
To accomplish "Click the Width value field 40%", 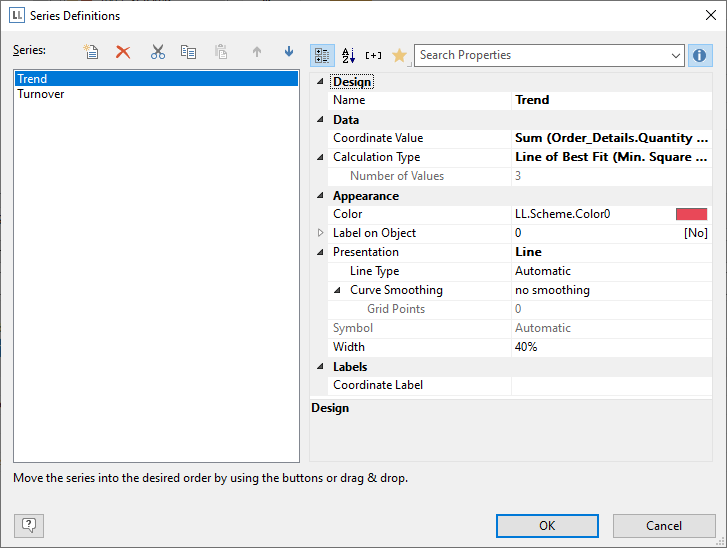I will coord(610,347).
